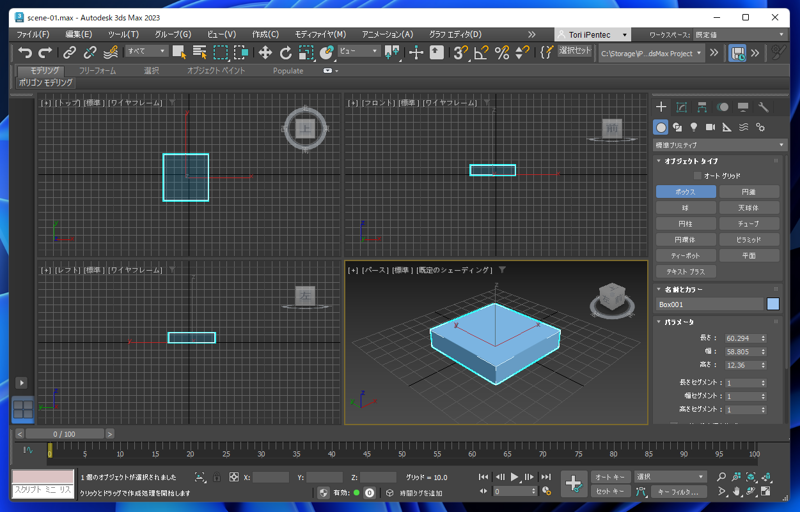Switch to the フリーフォーム ribbon tab
800x512 pixels.
[x=97, y=71]
